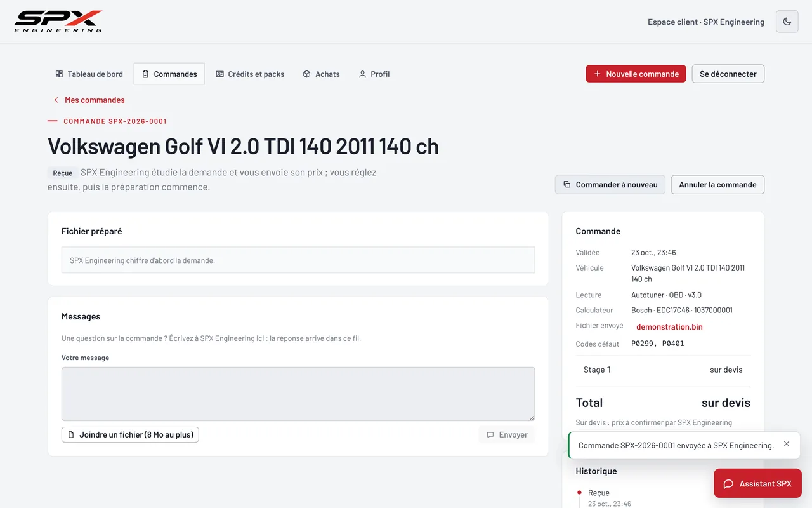This screenshot has width=812, height=508.
Task: Focus the Votre message text area
Action: pyautogui.click(x=298, y=394)
